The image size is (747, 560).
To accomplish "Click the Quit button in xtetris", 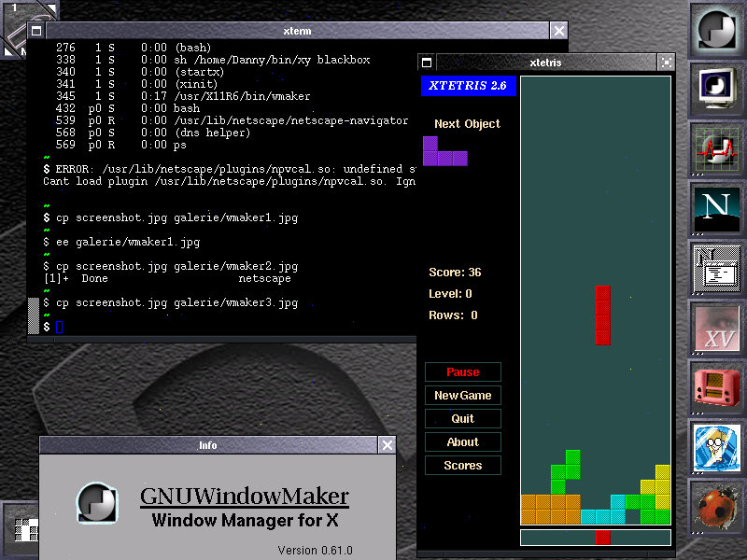I will point(462,418).
